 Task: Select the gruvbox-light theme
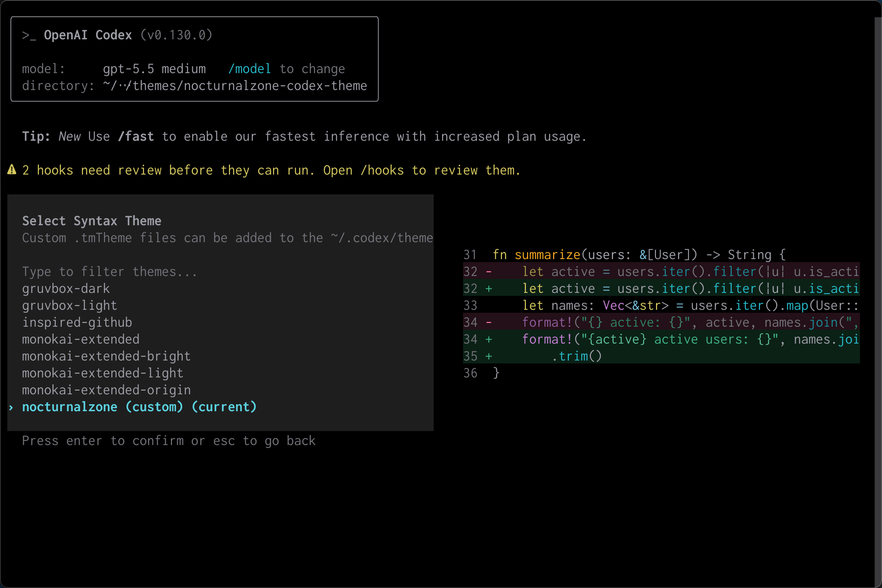pyautogui.click(x=70, y=305)
